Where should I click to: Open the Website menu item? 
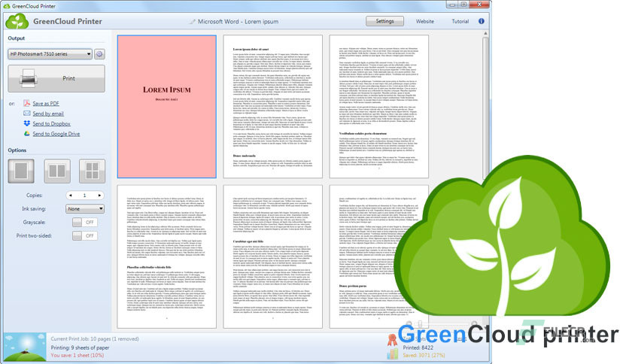coord(425,22)
